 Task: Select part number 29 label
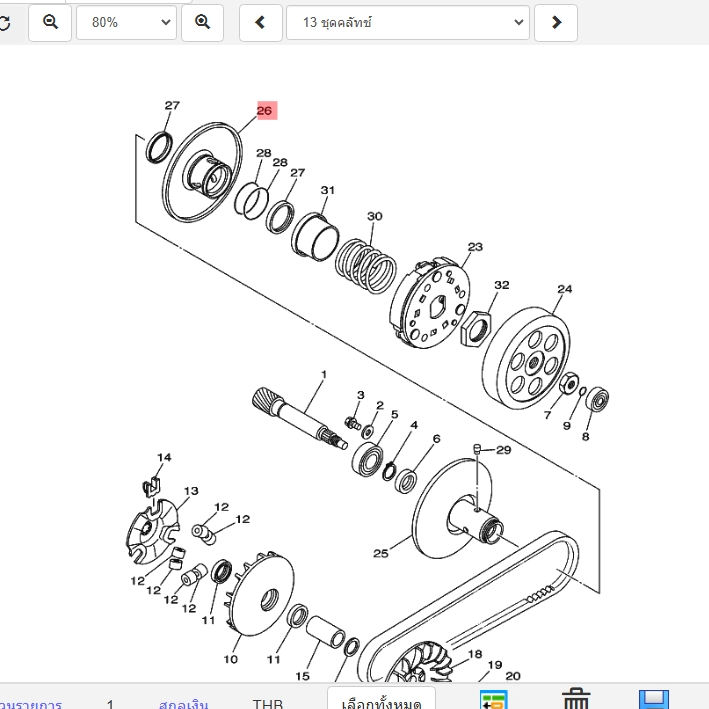(x=503, y=450)
